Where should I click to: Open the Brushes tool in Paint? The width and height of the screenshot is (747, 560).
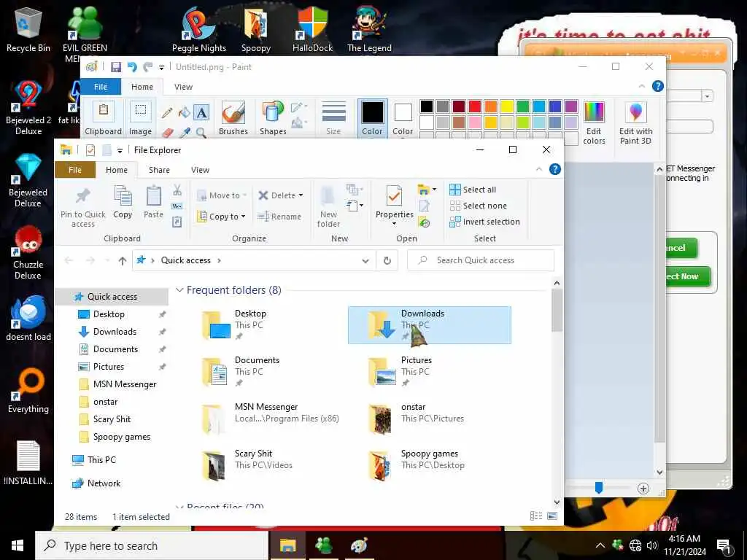(233, 118)
